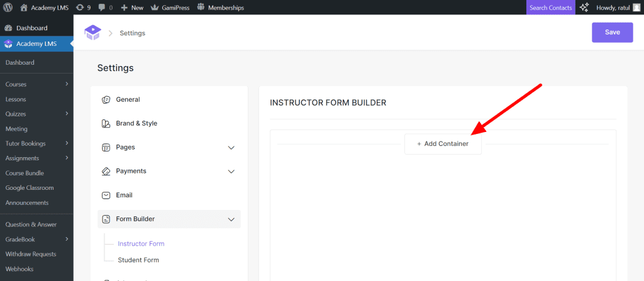
Task: Click the WordPress logo icon
Action: [x=8, y=8]
